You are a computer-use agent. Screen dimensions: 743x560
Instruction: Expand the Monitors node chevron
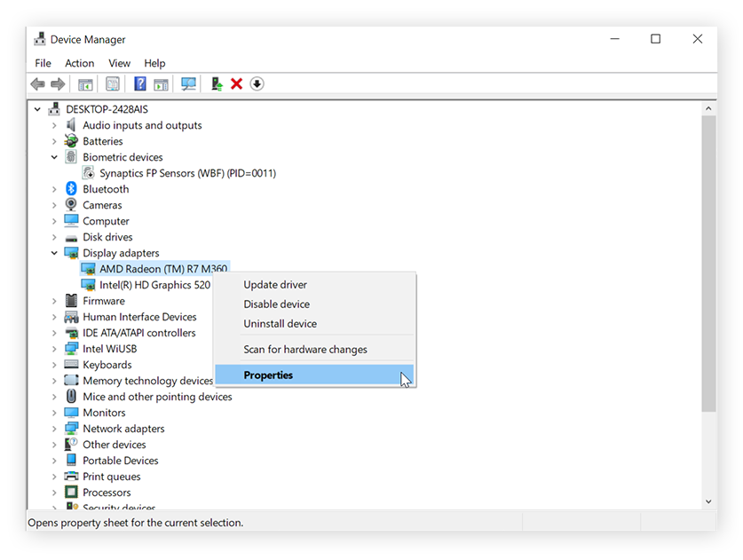(x=54, y=413)
